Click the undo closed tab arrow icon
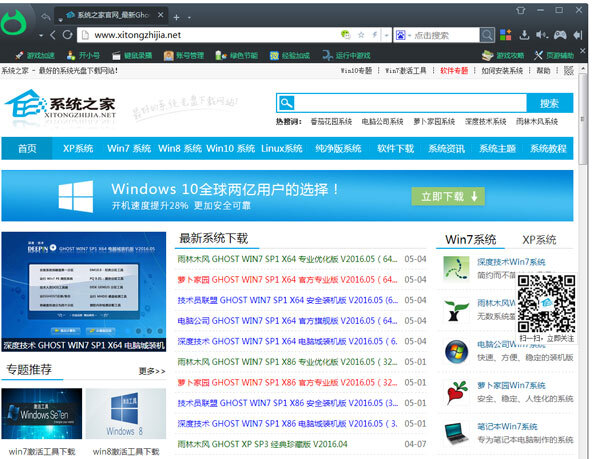 (x=46, y=17)
